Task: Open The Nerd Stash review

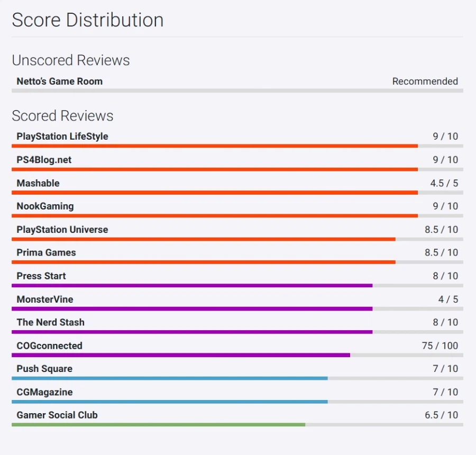Action: pos(50,323)
